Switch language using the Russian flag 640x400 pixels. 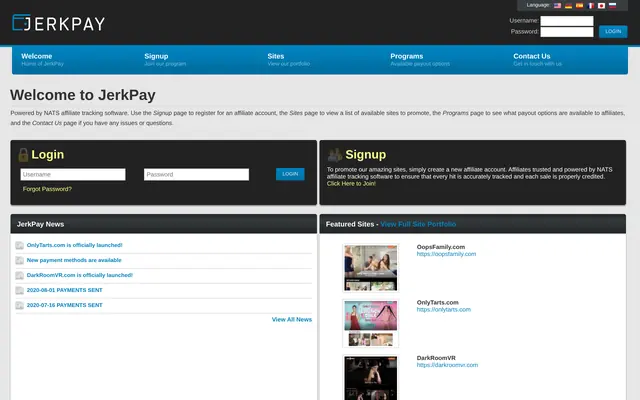pyautogui.click(x=612, y=6)
